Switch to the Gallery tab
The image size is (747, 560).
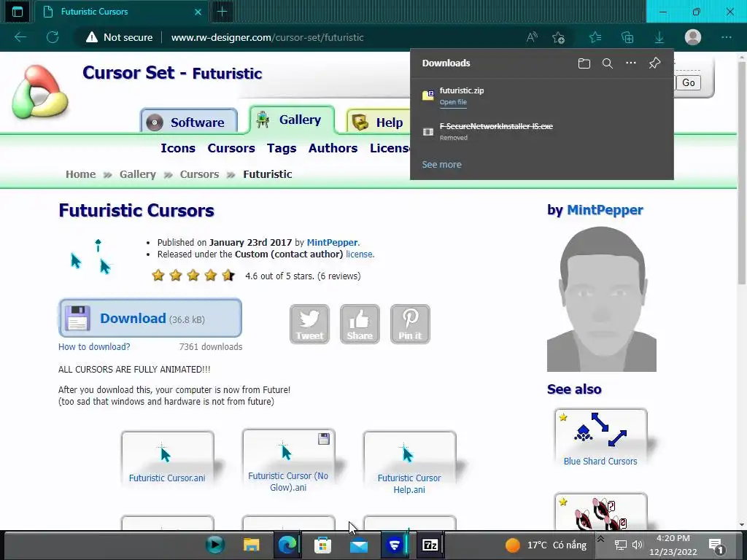point(292,120)
